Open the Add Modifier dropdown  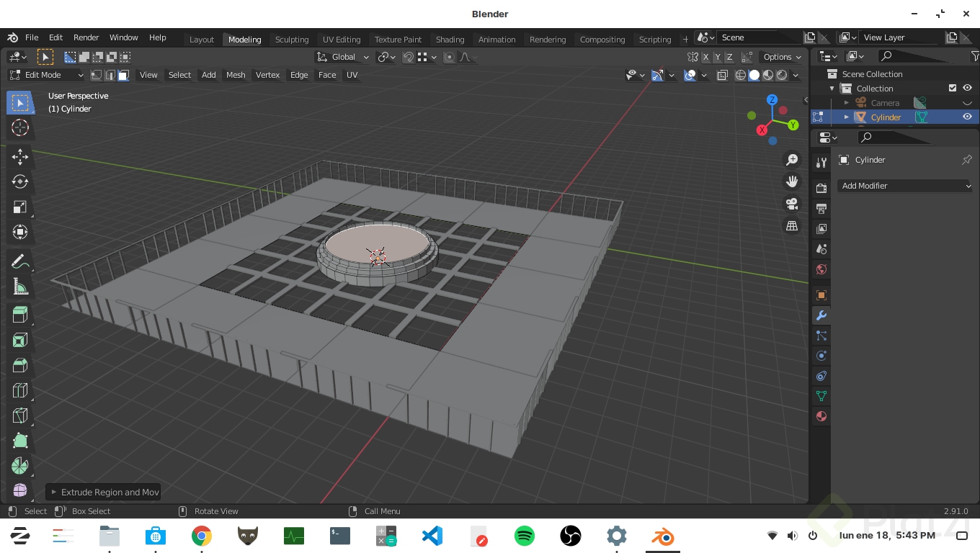905,186
